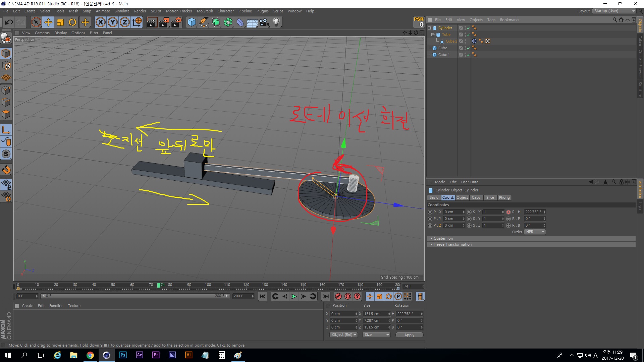644x362 pixels.
Task: Click the Rotate tool icon
Action: pos(72,22)
